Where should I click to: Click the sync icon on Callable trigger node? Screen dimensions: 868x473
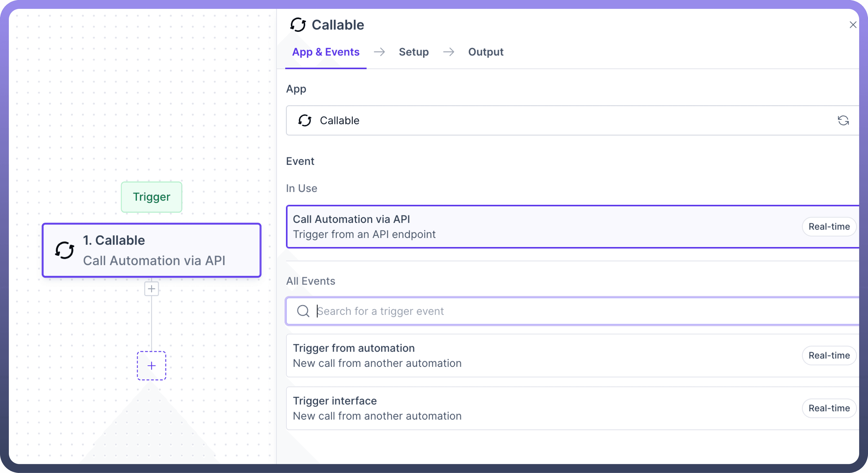[64, 251]
